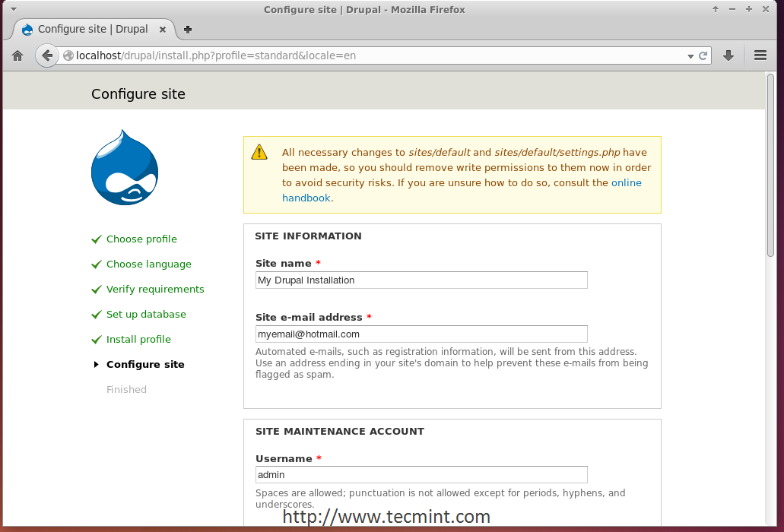Open a new tab with plus icon

pos(188,30)
